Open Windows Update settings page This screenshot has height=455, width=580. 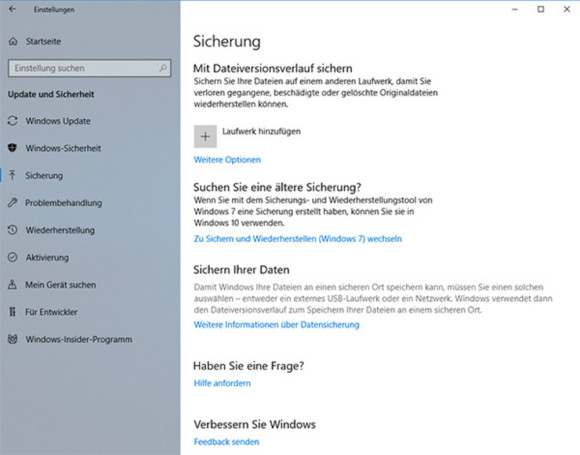pyautogui.click(x=58, y=121)
